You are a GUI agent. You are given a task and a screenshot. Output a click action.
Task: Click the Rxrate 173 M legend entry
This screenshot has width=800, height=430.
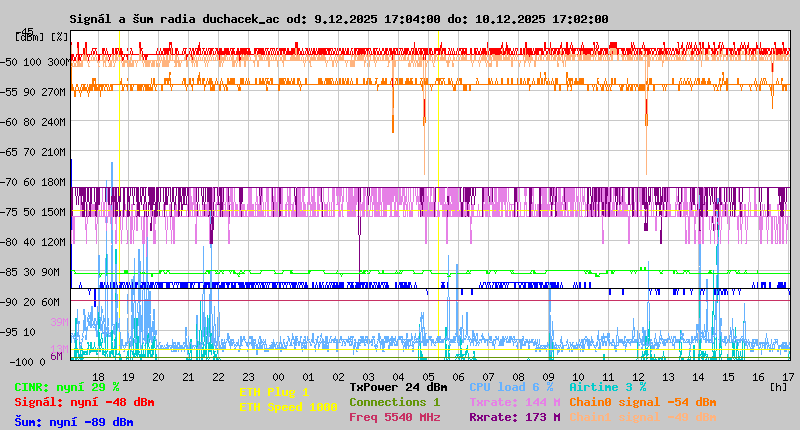(x=514, y=417)
